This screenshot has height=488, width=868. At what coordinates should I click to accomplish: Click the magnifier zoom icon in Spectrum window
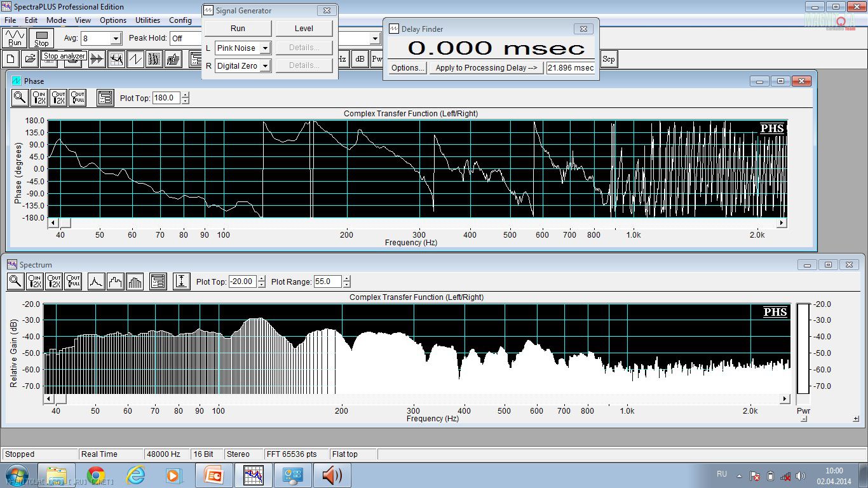click(x=15, y=281)
